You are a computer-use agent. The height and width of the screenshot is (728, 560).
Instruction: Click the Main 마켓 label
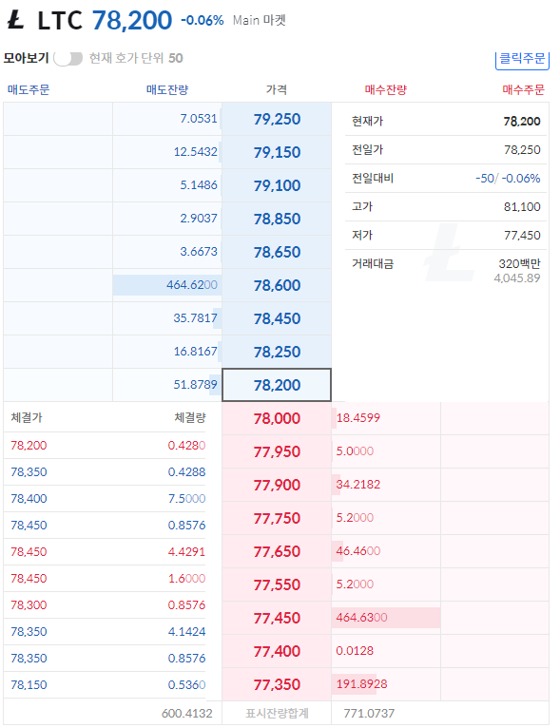(260, 20)
